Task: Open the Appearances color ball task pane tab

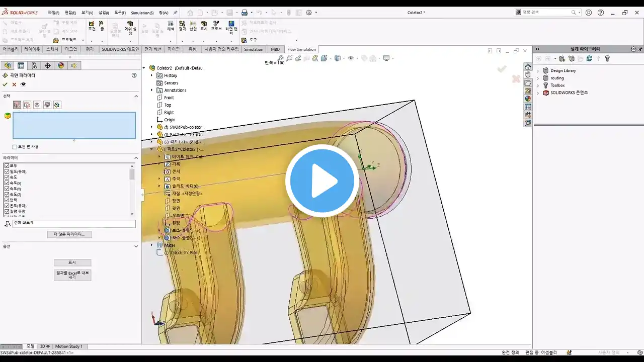Action: click(x=528, y=99)
